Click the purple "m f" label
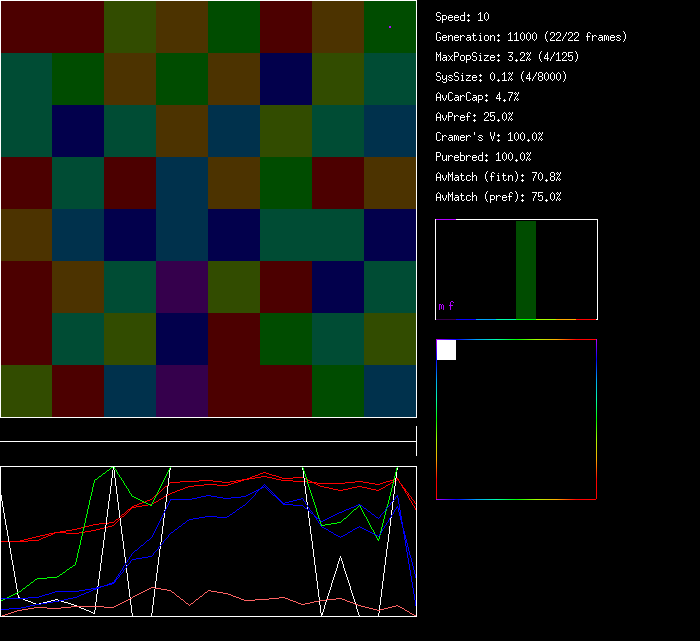Image resolution: width=700 pixels, height=641 pixels. click(x=446, y=306)
